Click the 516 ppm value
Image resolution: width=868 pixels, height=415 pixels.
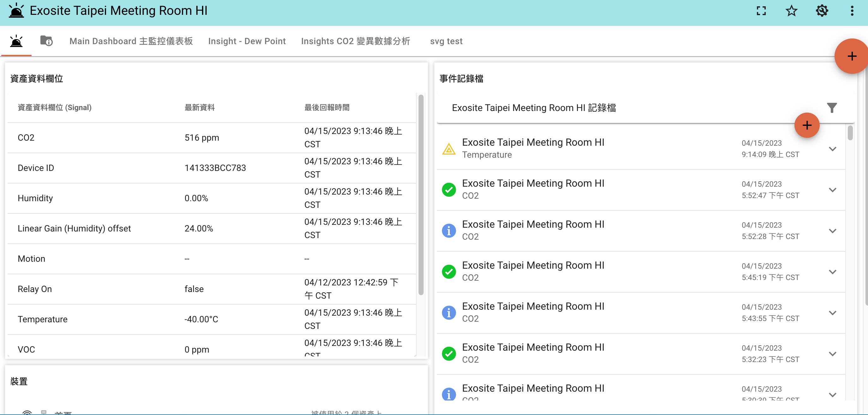202,138
